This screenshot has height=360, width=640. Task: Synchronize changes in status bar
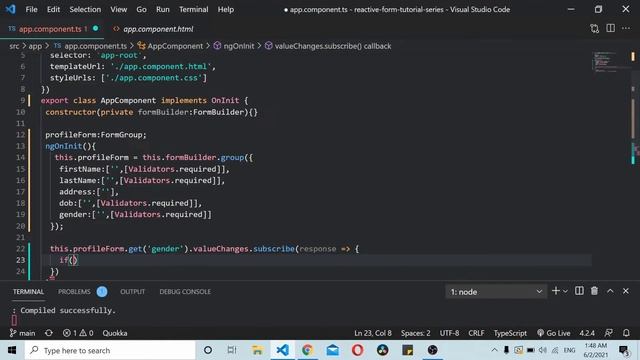tap(49, 333)
